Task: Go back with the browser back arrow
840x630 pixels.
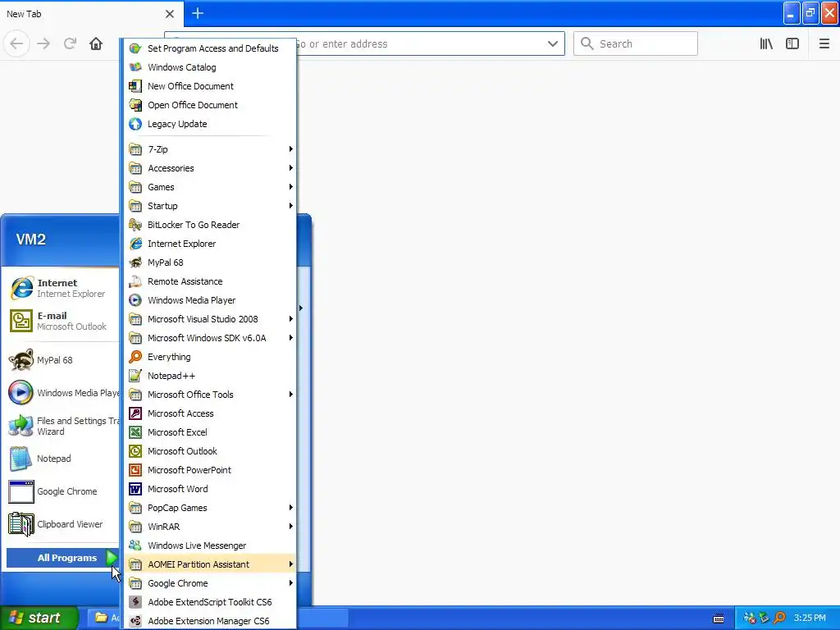Action: point(16,43)
